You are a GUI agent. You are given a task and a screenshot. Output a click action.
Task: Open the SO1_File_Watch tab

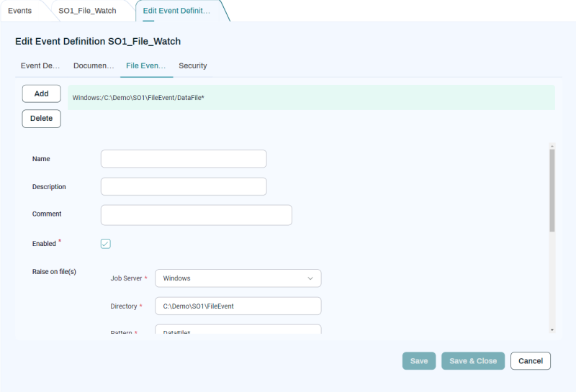point(87,11)
